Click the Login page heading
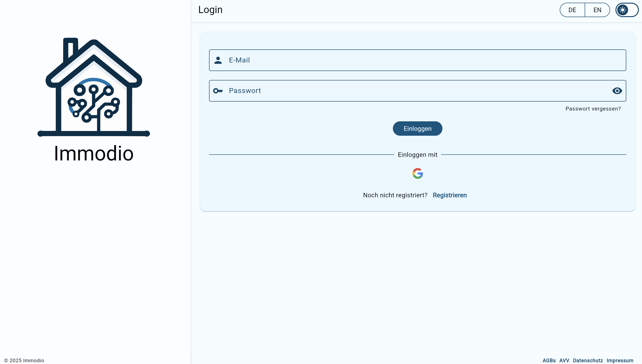The image size is (642, 364). pyautogui.click(x=210, y=10)
